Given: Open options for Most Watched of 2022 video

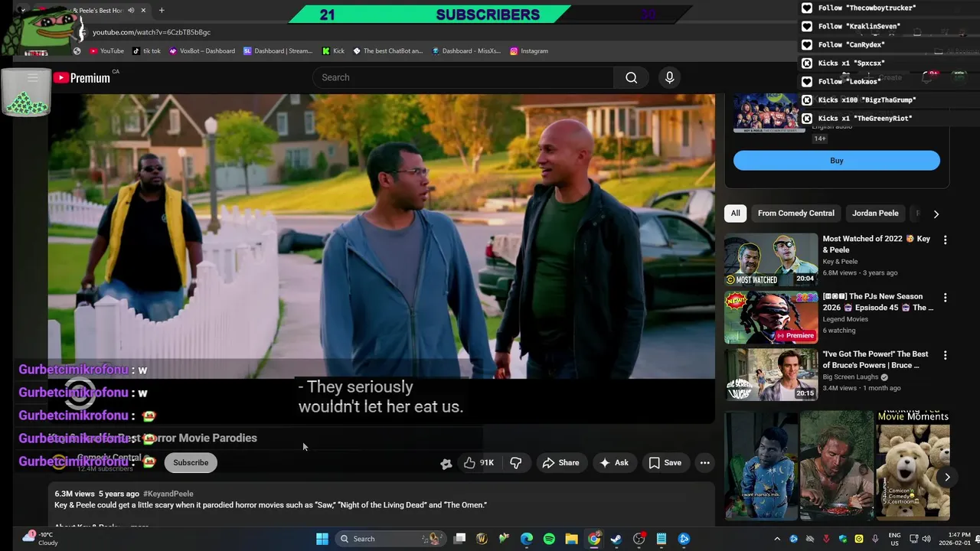Looking at the screenshot, I should tap(945, 240).
